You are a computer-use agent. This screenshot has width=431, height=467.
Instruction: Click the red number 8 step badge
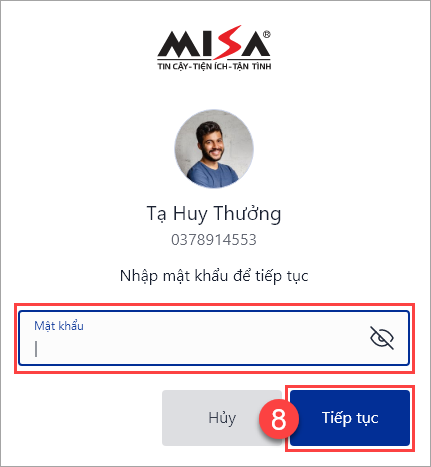[x=279, y=419]
